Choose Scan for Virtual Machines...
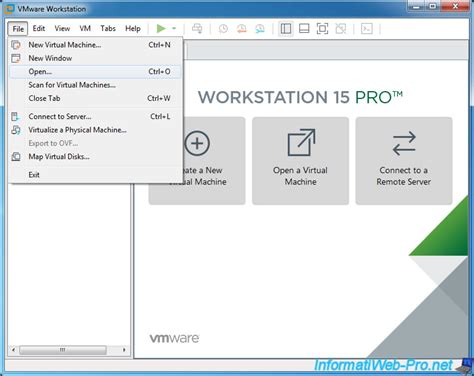This screenshot has width=474, height=376. (x=95, y=85)
